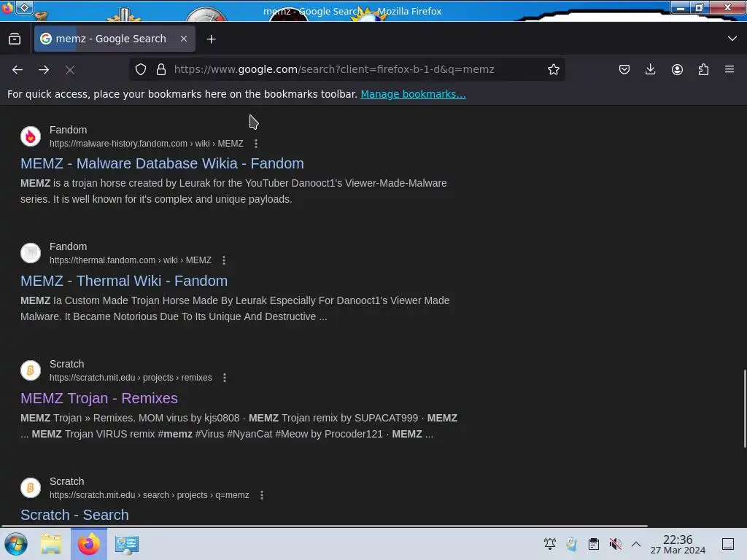
Task: Open the system settings taskbar app
Action: (x=127, y=544)
